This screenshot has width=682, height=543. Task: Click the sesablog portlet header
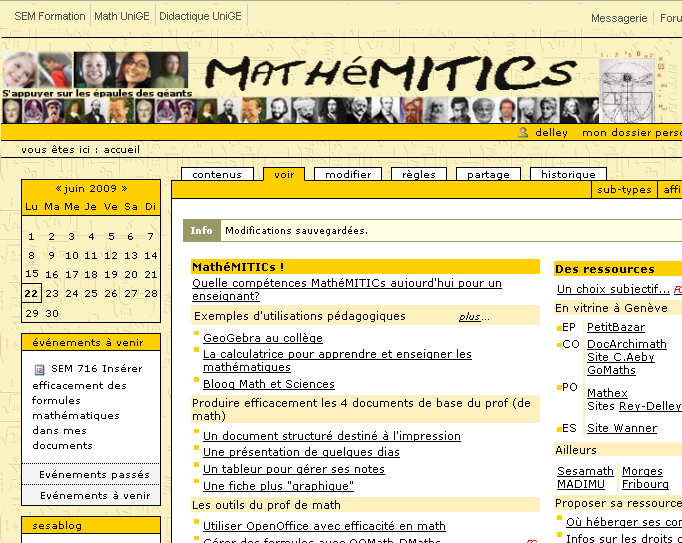91,525
